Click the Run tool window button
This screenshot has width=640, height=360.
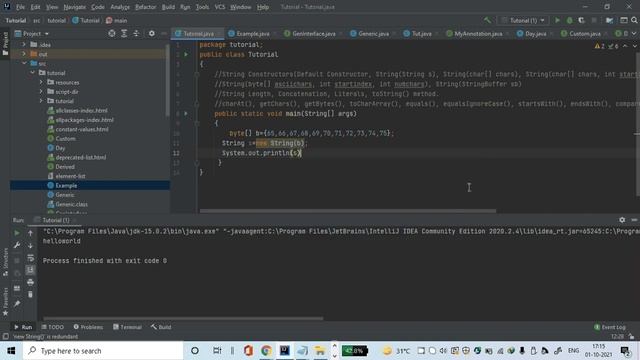coord(23,327)
